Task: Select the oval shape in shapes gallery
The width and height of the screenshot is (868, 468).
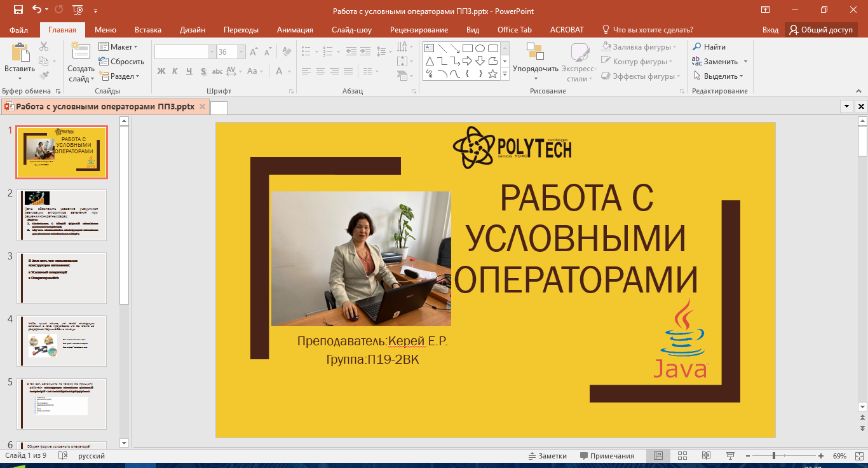Action: pyautogui.click(x=480, y=48)
